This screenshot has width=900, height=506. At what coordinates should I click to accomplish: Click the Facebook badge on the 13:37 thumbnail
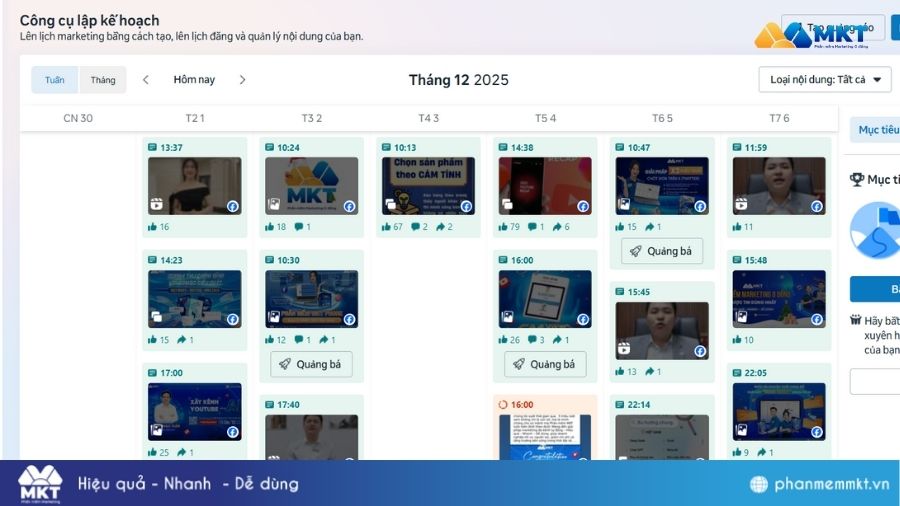[232, 206]
